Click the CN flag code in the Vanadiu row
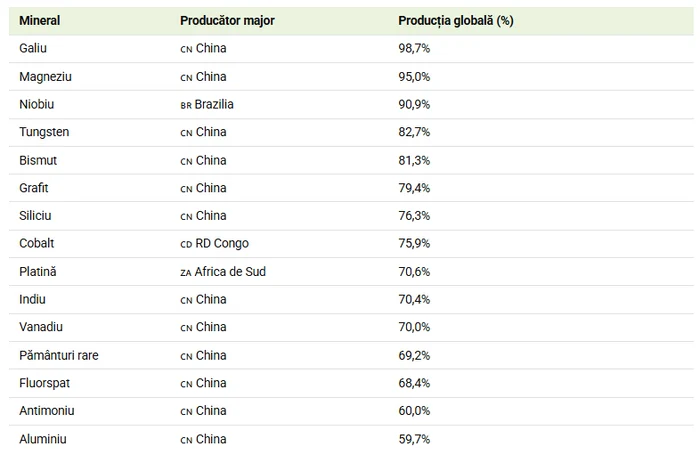 tap(186, 328)
